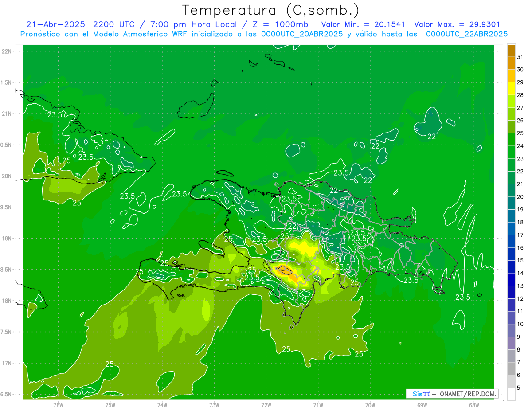532x411 pixels.
Task: Click the '71W' longitude axis label
Action: [x=318, y=405]
